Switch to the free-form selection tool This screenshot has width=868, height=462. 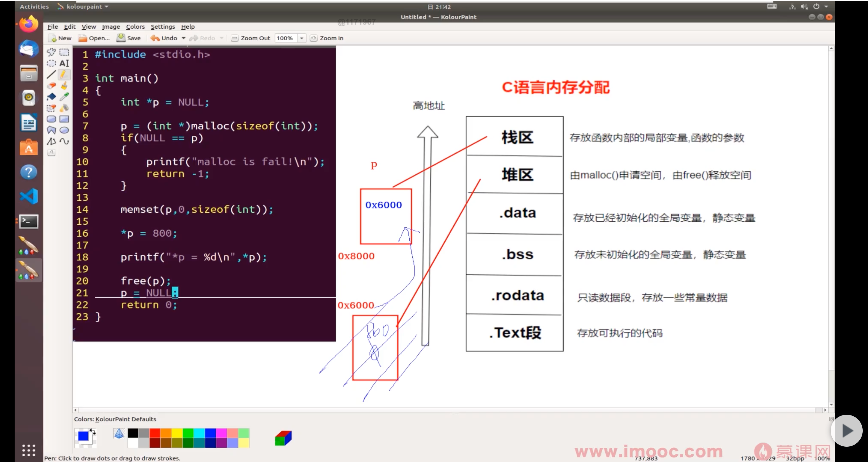51,52
